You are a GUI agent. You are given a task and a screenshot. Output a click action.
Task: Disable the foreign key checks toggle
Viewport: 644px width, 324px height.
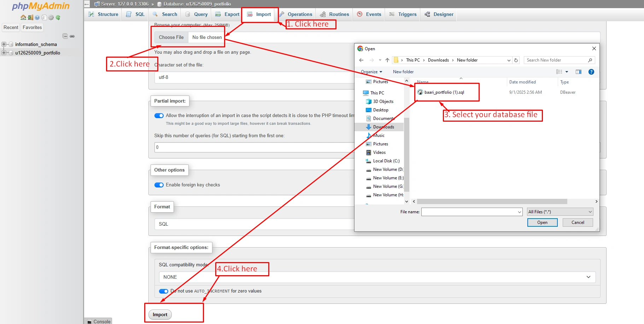(159, 185)
